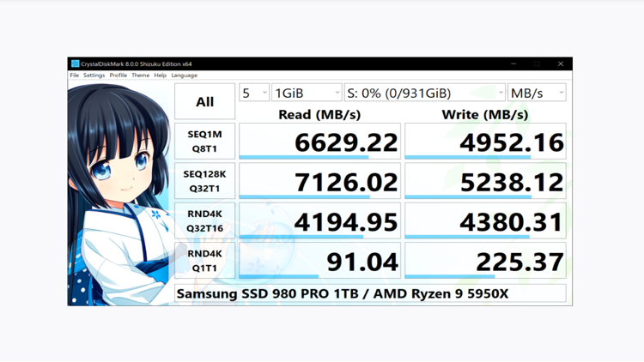Start the SEQ128K Q32T1 test
This screenshot has height=362, width=644.
pos(204,181)
